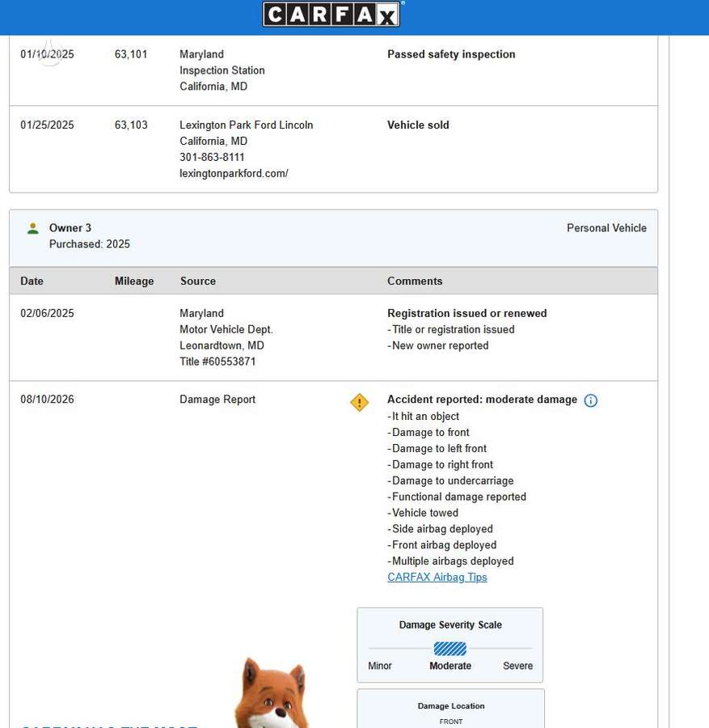Click 'Leonardtown, MD' source line
This screenshot has height=728, width=709.
point(222,345)
